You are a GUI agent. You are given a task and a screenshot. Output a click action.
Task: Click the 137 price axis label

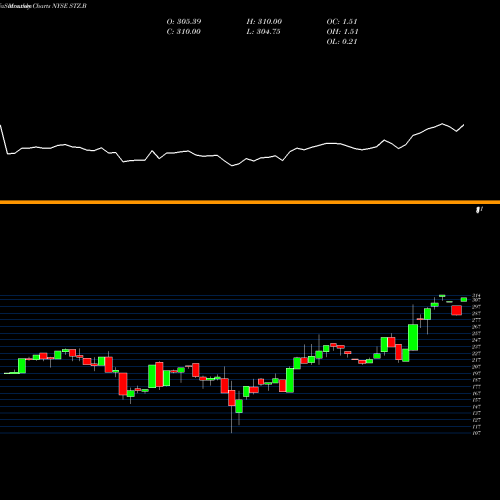[476, 413]
